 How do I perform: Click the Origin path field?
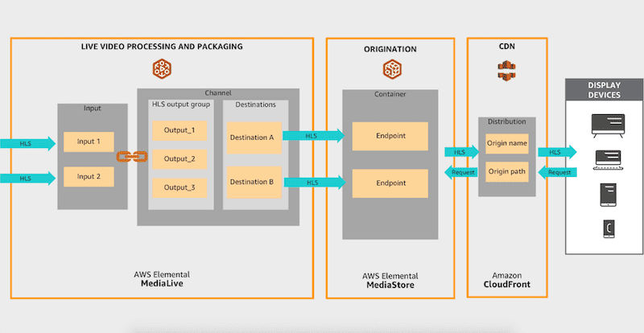point(506,171)
